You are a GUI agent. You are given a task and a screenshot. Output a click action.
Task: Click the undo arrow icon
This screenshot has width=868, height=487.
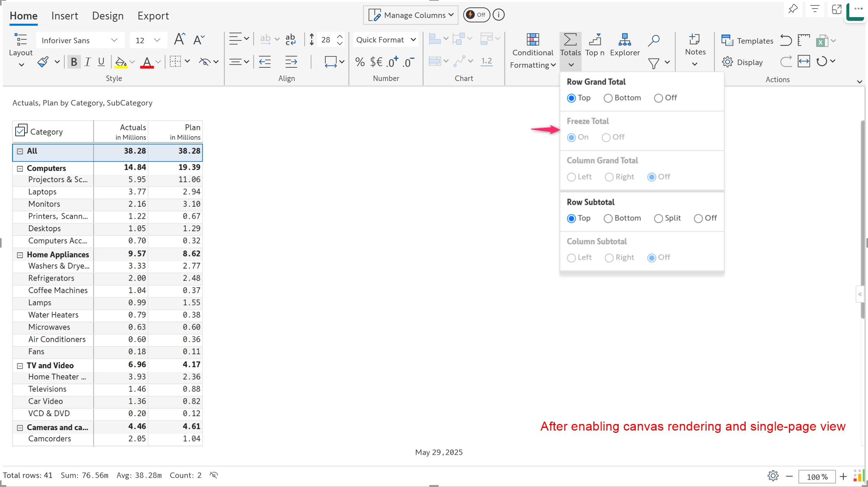(x=786, y=40)
